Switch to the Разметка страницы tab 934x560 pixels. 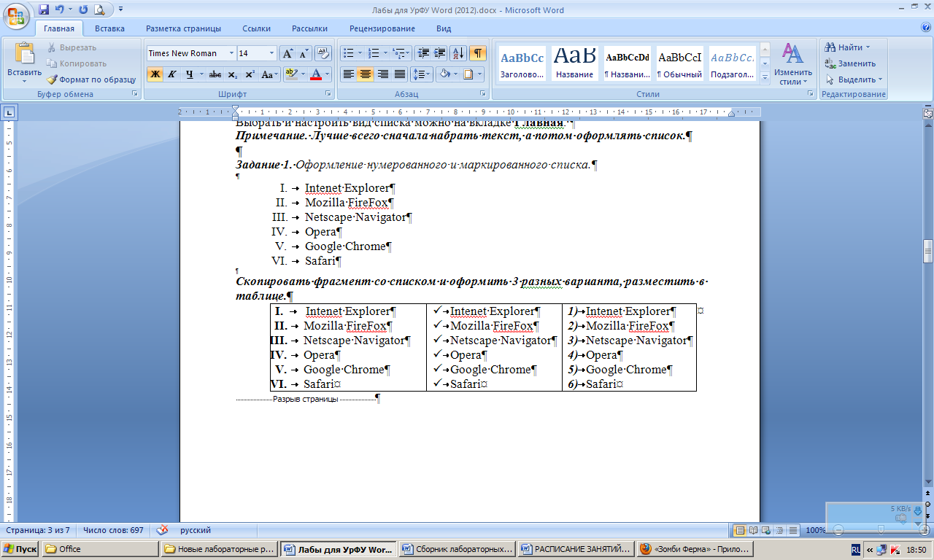183,28
